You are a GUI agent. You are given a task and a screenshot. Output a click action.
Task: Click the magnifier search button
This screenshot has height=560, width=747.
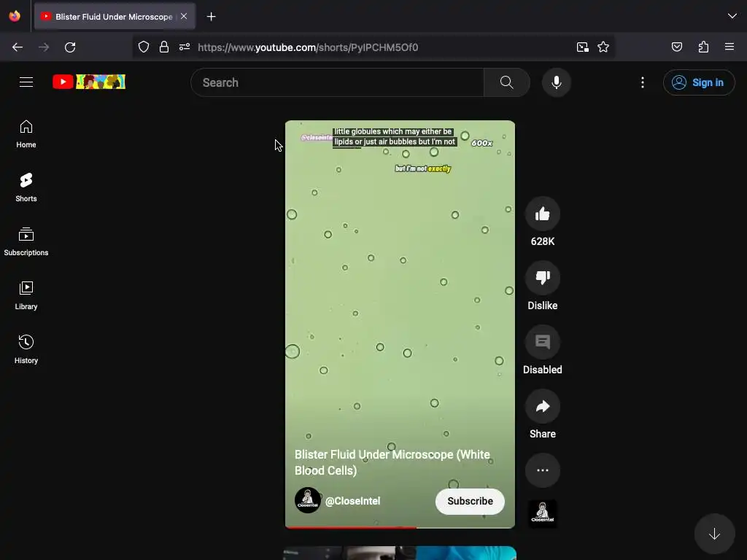pyautogui.click(x=506, y=82)
